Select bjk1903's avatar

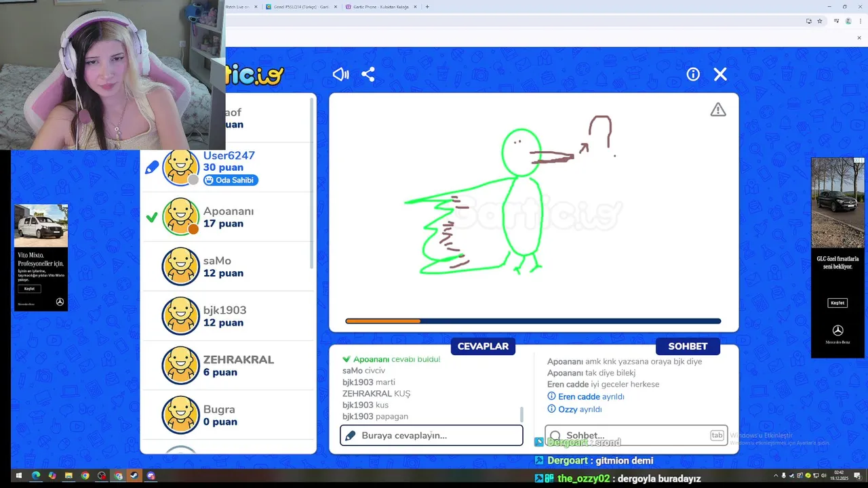[180, 316]
